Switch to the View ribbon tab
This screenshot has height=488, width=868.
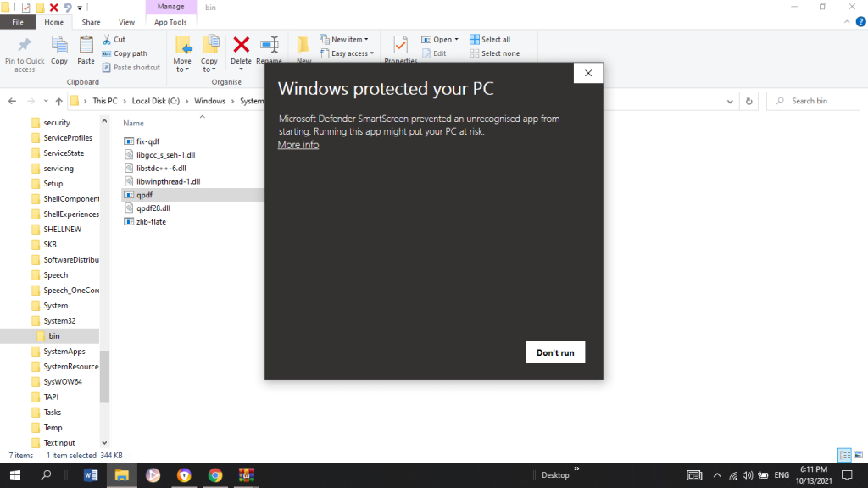(x=126, y=22)
